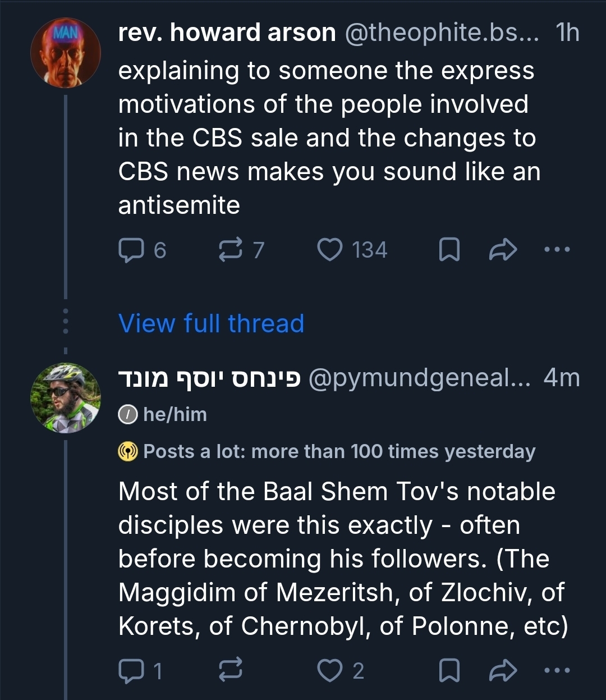This screenshot has height=700, width=606.
Task: Open rev. howard arson display name
Action: tap(227, 33)
